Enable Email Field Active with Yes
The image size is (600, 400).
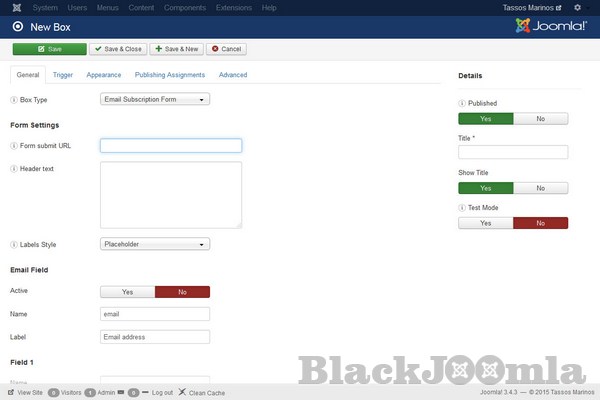[127, 292]
